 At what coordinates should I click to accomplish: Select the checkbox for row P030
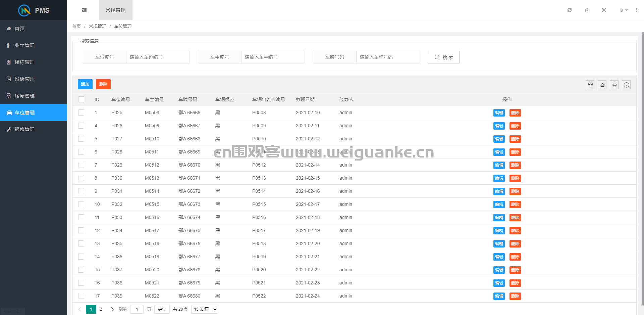click(x=81, y=178)
